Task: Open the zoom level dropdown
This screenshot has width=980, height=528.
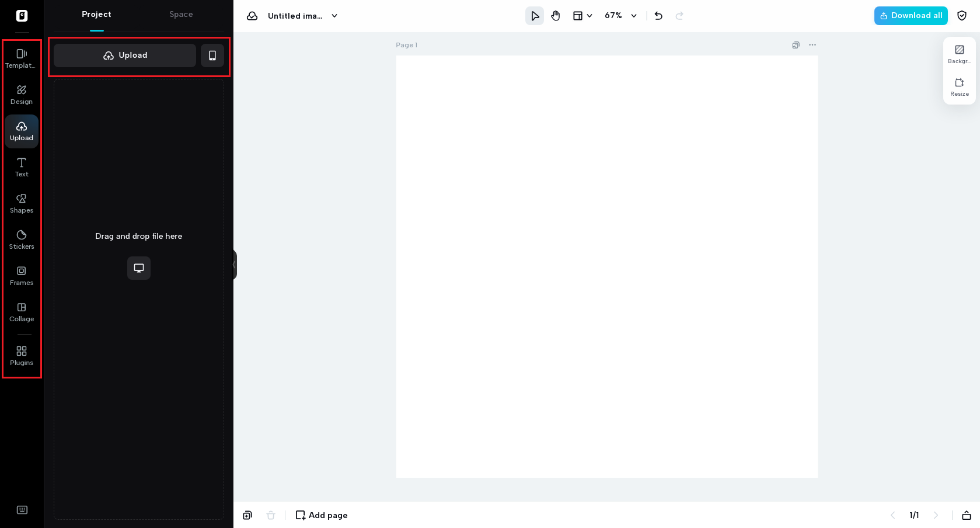Action: 620,16
